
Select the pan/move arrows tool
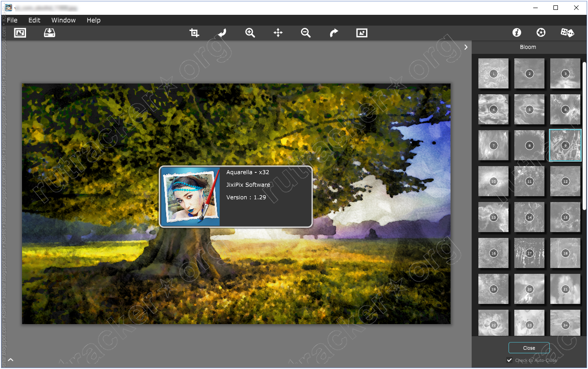point(278,33)
